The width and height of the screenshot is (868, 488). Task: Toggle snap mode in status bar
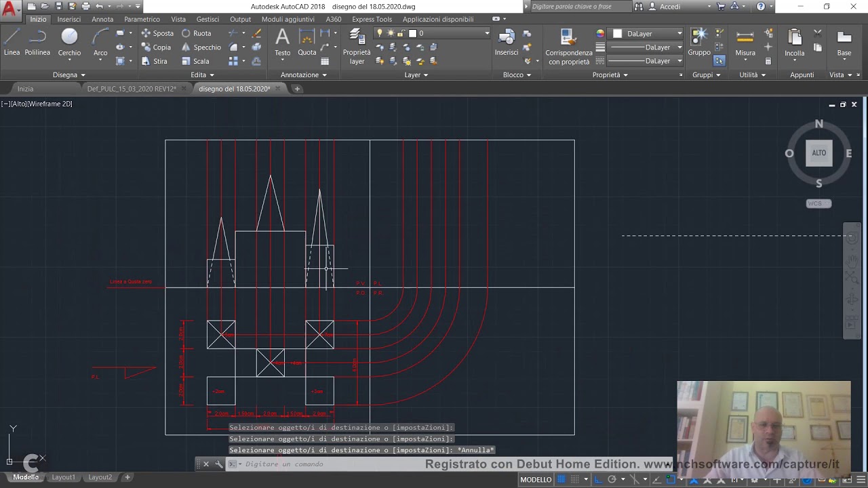click(574, 479)
